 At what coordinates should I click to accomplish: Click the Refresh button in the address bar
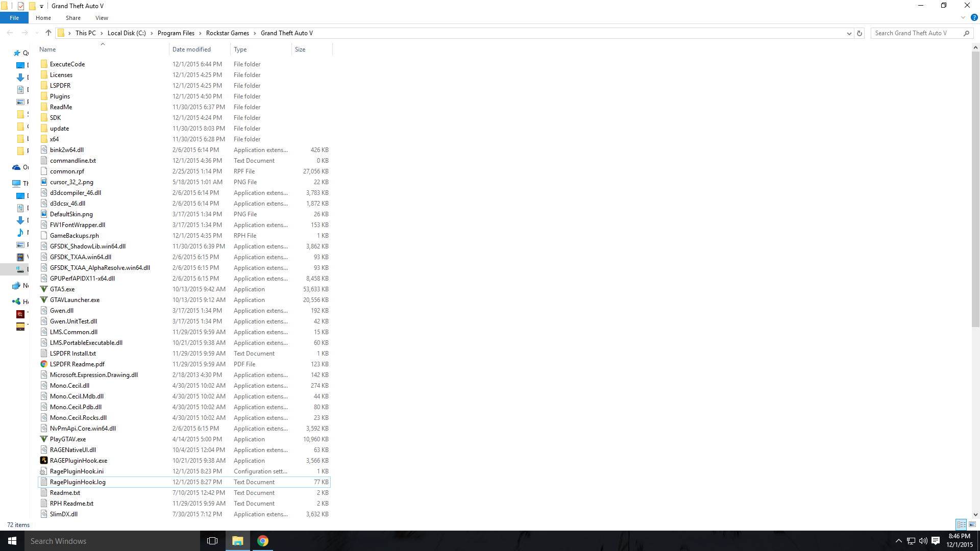860,33
